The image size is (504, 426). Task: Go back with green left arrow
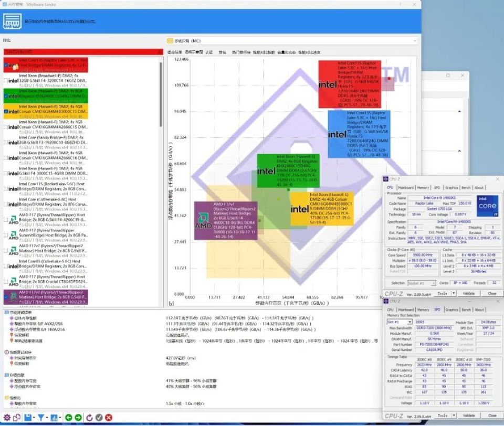pyautogui.click(x=68, y=417)
